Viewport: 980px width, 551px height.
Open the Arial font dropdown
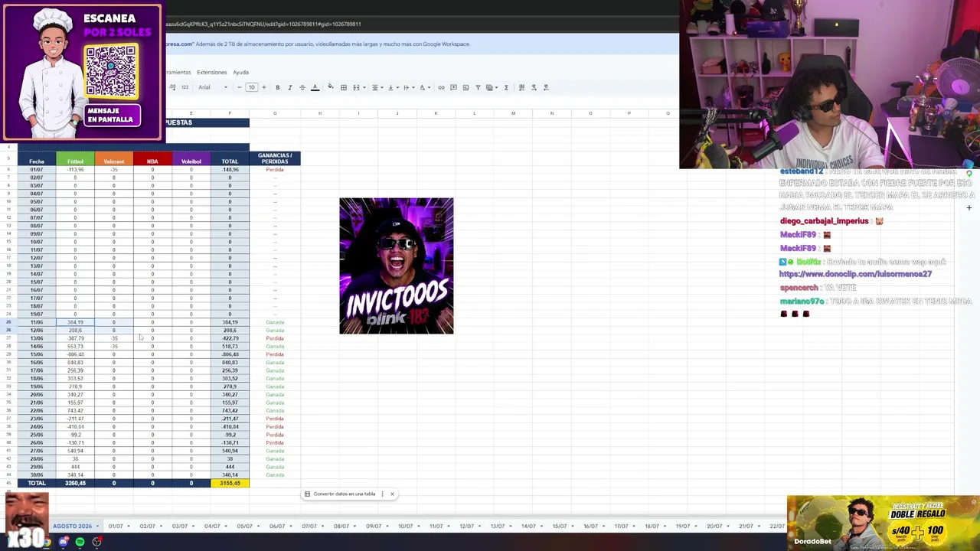213,87
